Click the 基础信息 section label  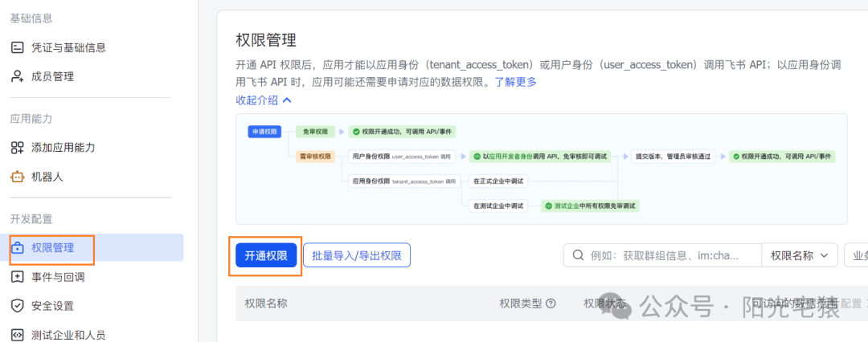coord(31,18)
